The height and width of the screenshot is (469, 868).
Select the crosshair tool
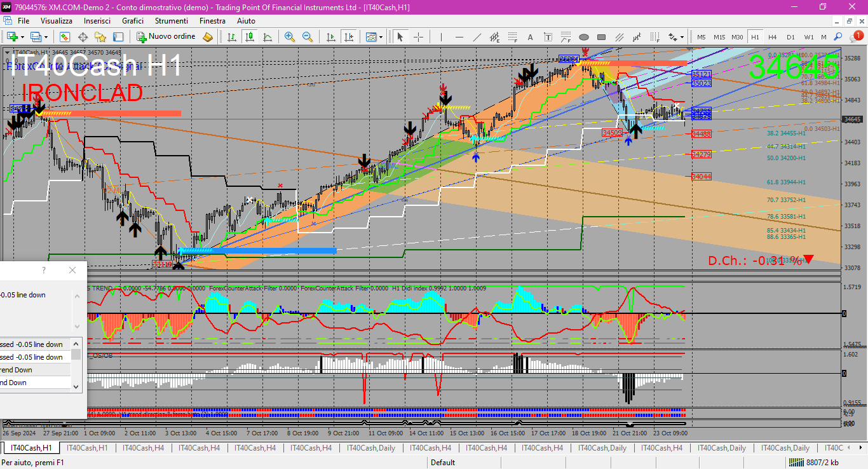[418, 37]
